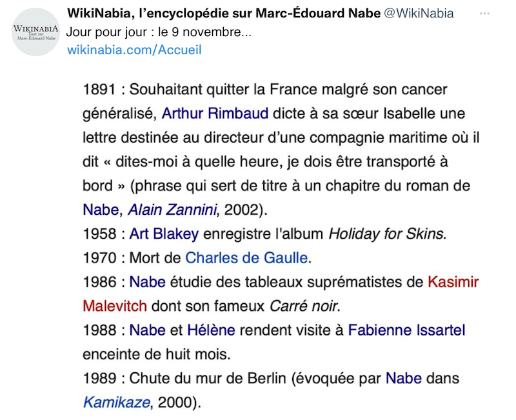This screenshot has width=516, height=420.
Task: Click Nabe link before Alain Zannini
Action: point(101,209)
